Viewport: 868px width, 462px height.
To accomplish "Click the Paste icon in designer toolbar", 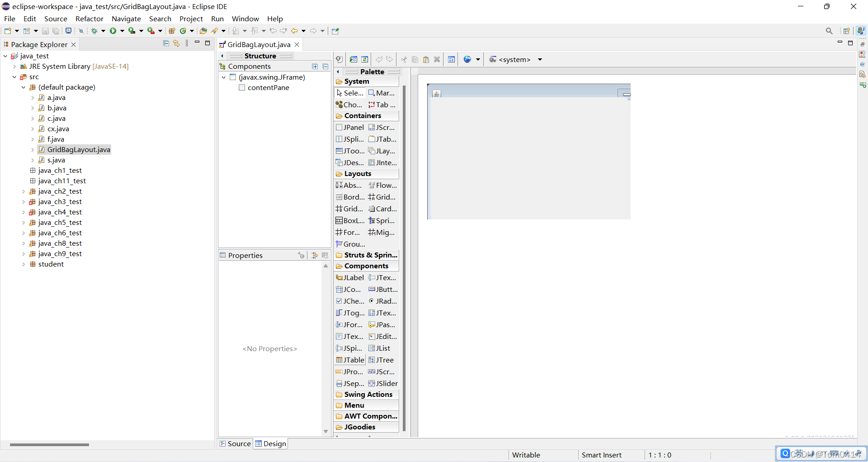I will (x=426, y=59).
